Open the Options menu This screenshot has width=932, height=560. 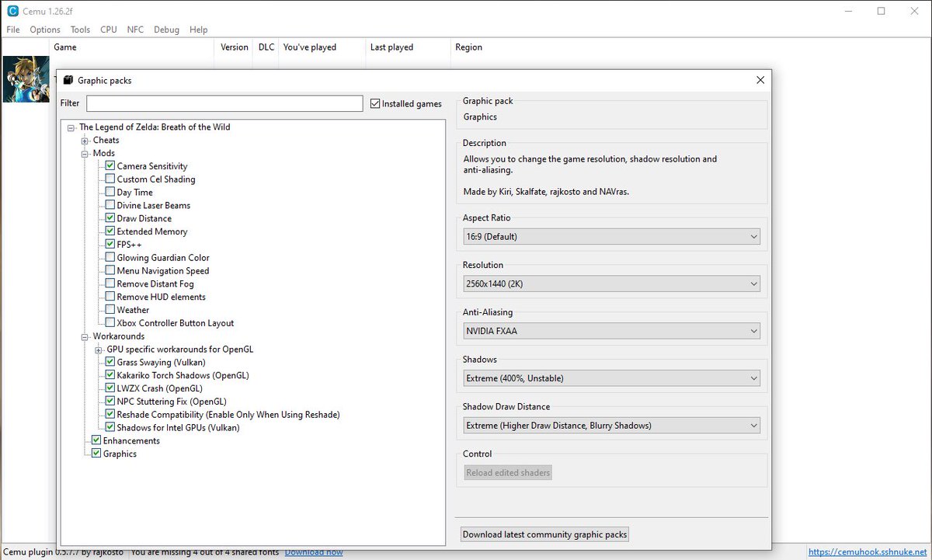click(x=45, y=30)
